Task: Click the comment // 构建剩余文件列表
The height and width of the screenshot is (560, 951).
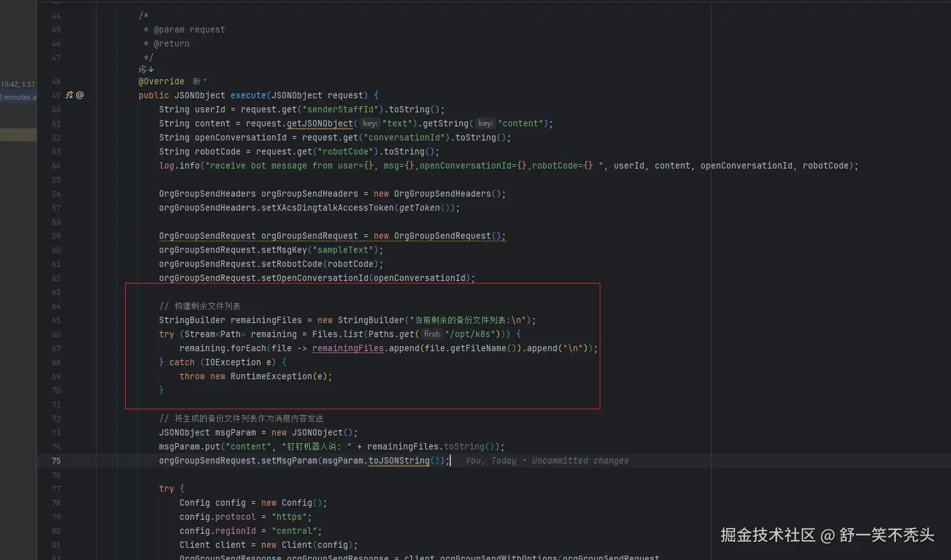Action: (x=200, y=306)
